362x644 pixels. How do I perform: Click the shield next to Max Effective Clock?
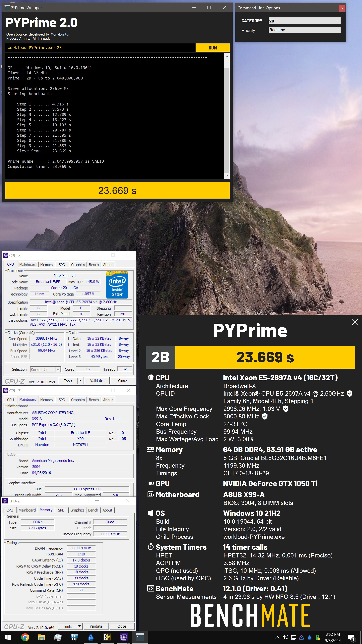click(265, 416)
